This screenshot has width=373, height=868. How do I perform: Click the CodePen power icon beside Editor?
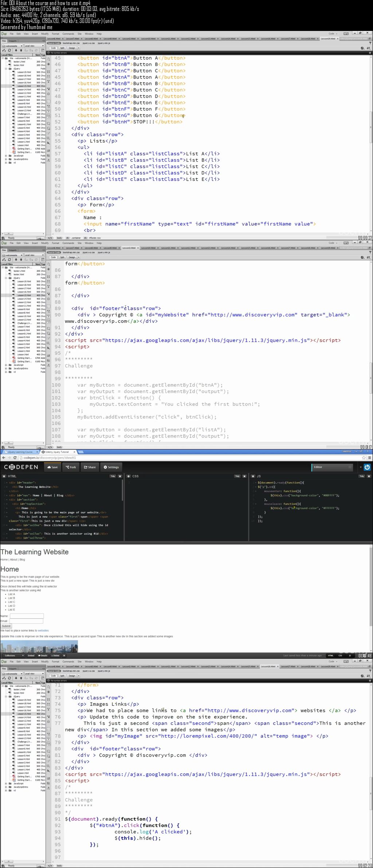pyautogui.click(x=367, y=467)
